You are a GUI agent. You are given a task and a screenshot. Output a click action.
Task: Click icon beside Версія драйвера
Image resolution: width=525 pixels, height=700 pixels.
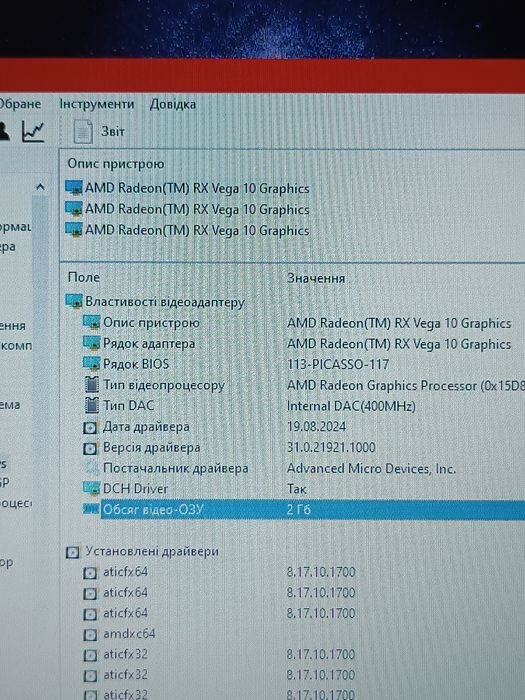91,448
